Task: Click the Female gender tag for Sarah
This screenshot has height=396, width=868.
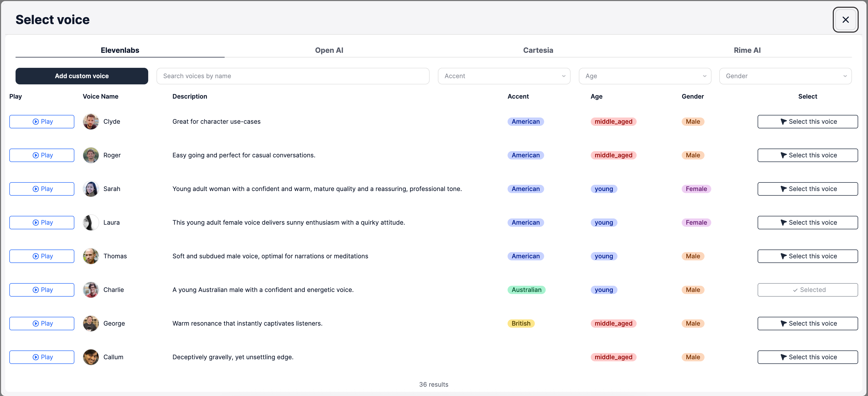Action: pos(696,189)
